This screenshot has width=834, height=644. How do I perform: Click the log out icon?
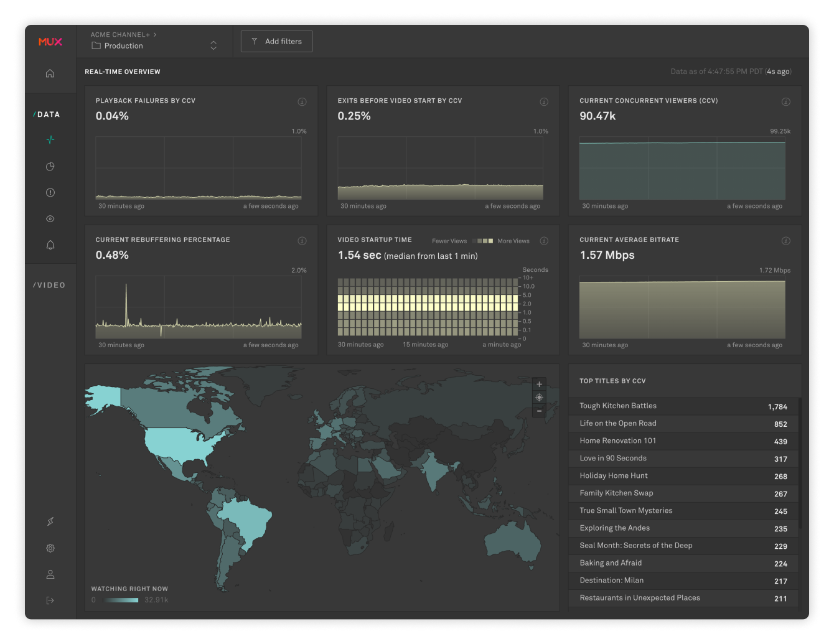pos(50,600)
